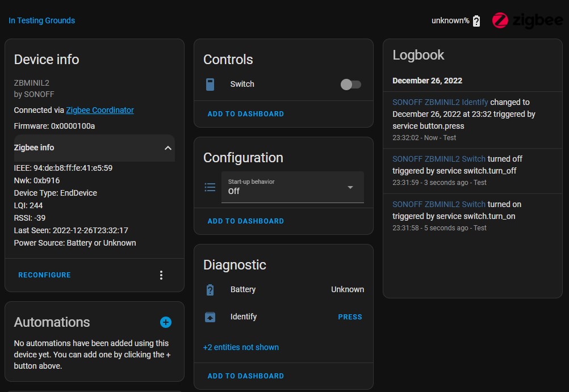Click the 23:32:02 - Now - Test timestamp
The width and height of the screenshot is (569, 392).
424,138
